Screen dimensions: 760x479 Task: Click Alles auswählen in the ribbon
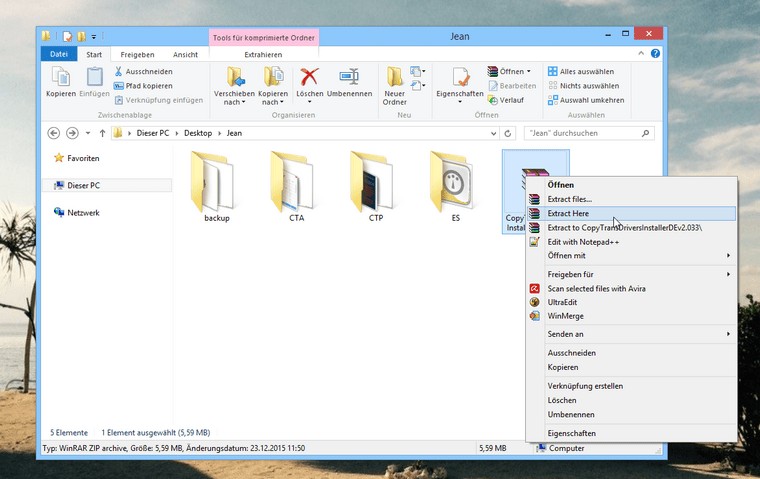click(x=581, y=71)
